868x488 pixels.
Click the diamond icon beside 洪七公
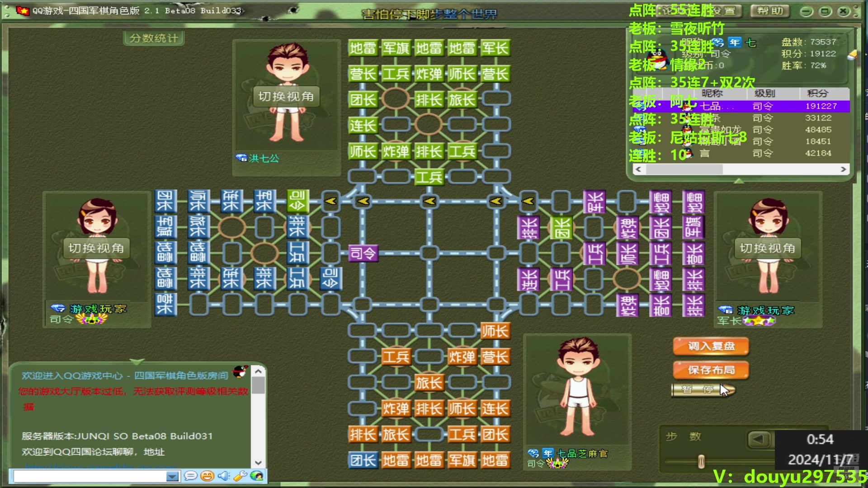tap(241, 158)
